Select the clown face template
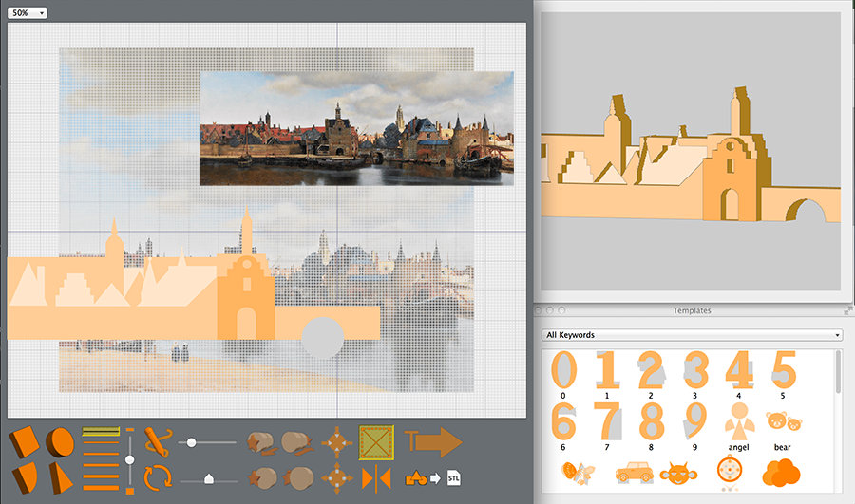 (x=730, y=471)
